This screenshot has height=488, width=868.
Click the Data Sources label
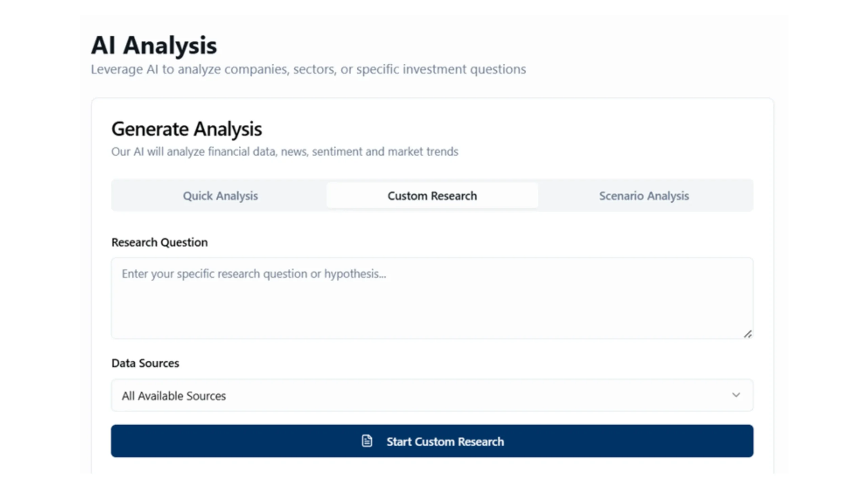pos(145,363)
